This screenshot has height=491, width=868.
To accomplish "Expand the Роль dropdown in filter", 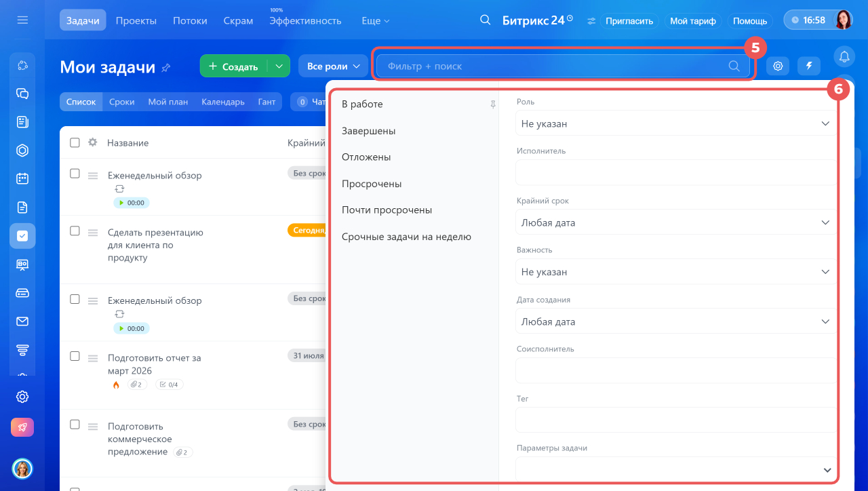I will click(675, 123).
